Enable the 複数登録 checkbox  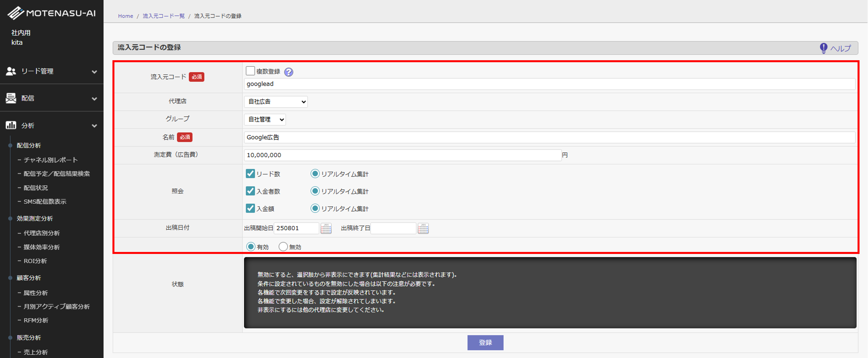pos(250,71)
